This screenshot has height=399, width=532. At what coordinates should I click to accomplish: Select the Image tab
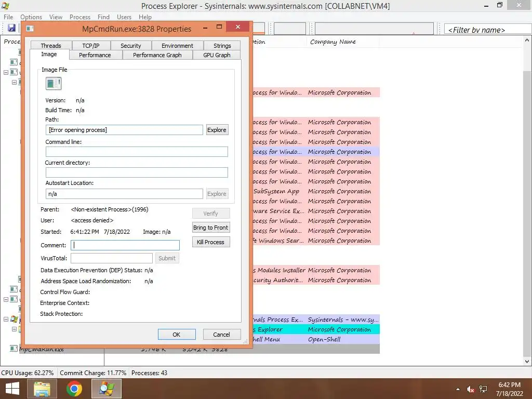point(49,54)
